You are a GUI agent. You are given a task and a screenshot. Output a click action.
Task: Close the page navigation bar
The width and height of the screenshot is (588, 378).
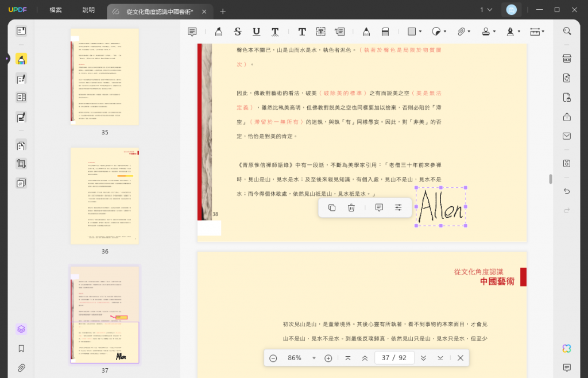(x=461, y=358)
